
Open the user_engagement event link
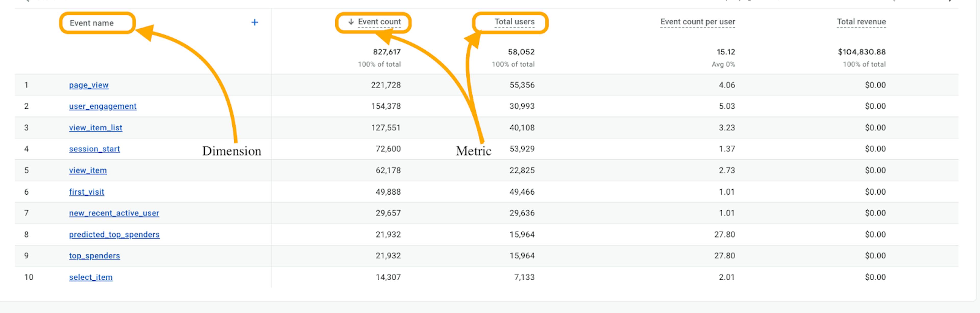[103, 106]
